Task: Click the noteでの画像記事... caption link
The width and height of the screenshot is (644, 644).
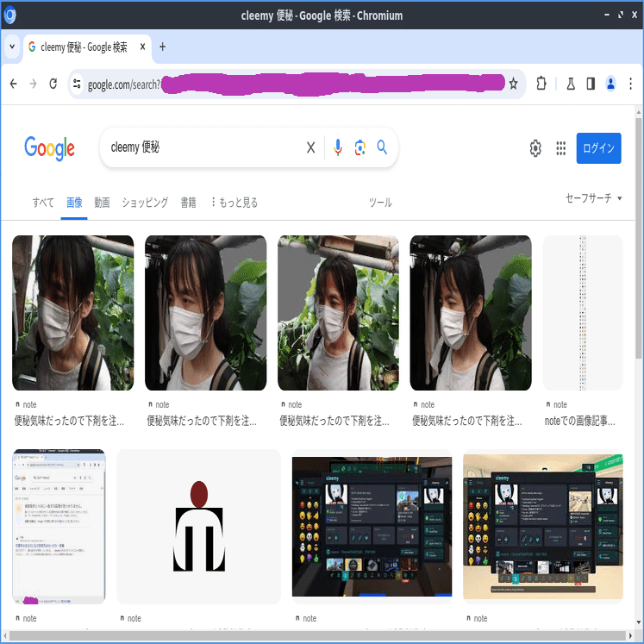Action: click(580, 421)
